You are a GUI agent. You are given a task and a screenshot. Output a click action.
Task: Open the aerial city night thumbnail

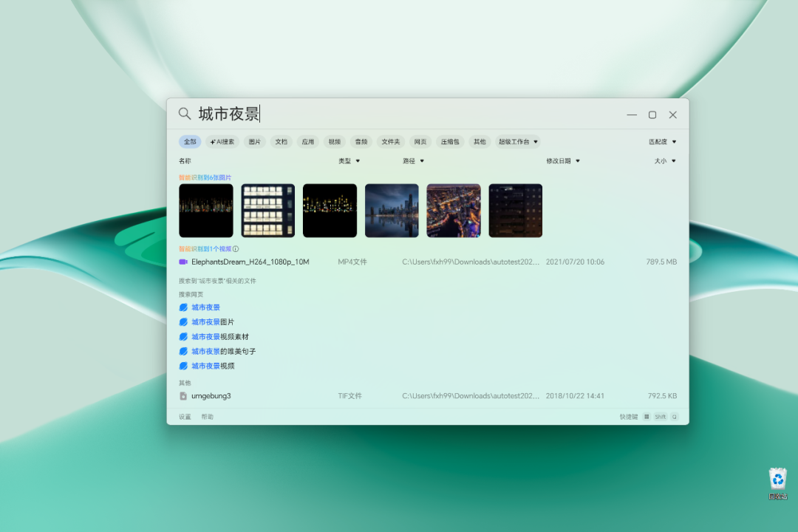click(454, 211)
